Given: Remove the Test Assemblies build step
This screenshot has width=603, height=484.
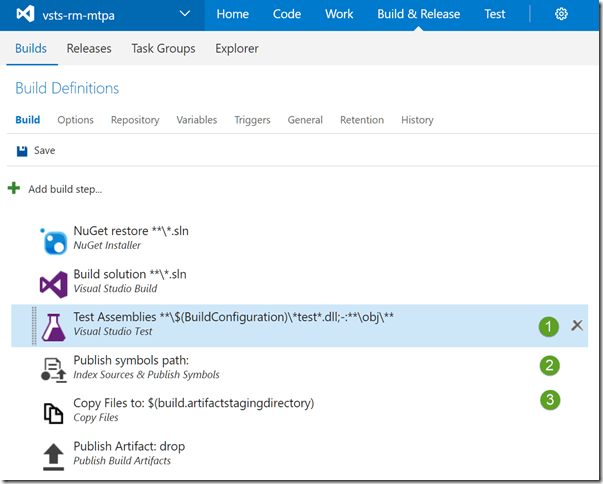Looking at the screenshot, I should click(x=577, y=325).
